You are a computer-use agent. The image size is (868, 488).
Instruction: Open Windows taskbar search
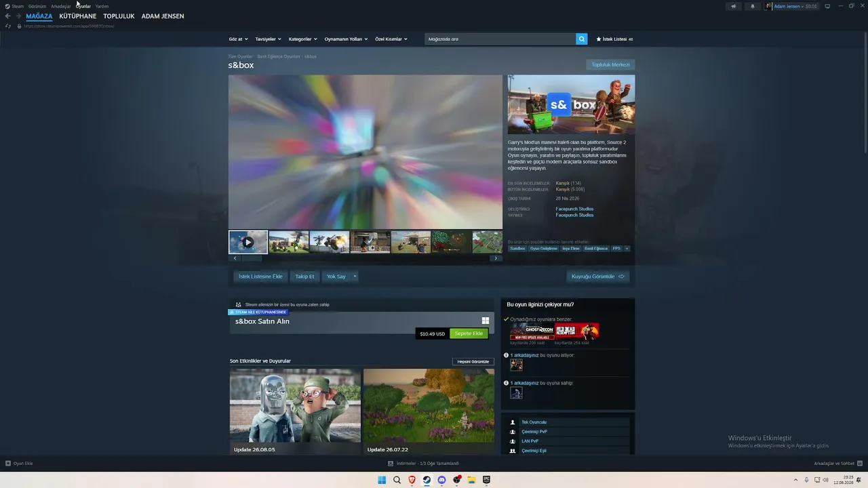click(x=397, y=480)
